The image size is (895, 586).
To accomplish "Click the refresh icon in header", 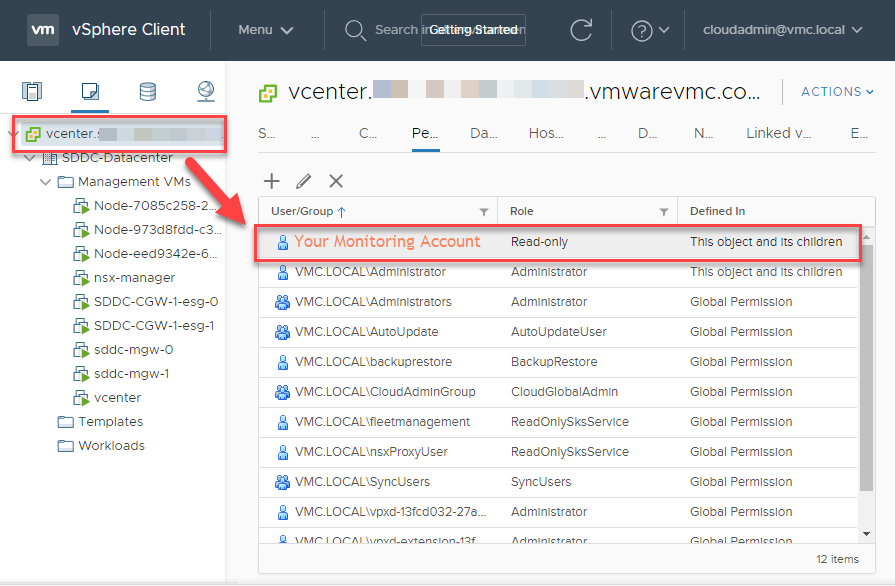I will coord(581,30).
